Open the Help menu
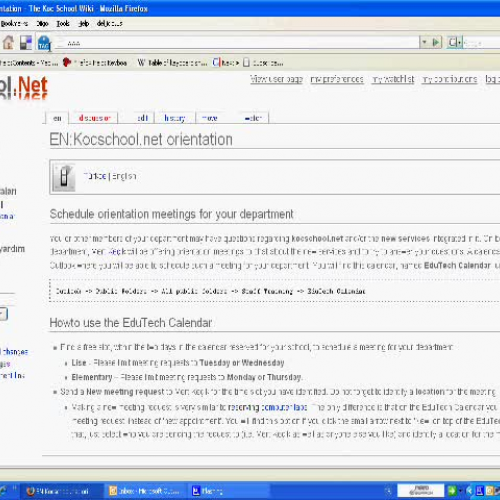The height and width of the screenshot is (500, 500). tap(84, 24)
